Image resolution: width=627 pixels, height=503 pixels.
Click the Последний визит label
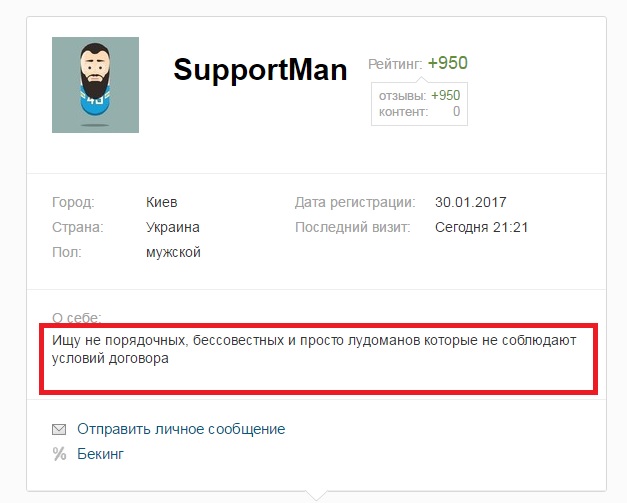click(x=353, y=227)
